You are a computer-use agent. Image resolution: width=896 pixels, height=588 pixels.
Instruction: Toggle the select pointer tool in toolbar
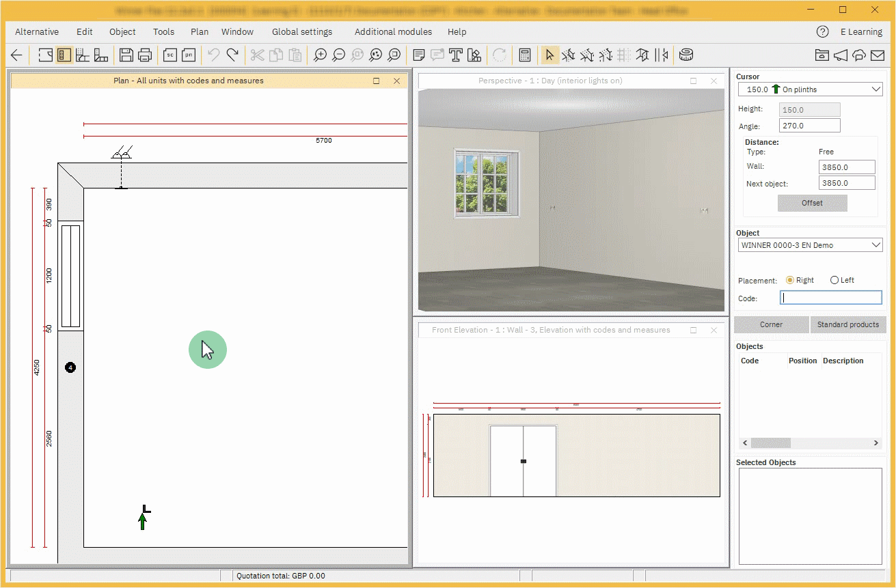point(549,55)
